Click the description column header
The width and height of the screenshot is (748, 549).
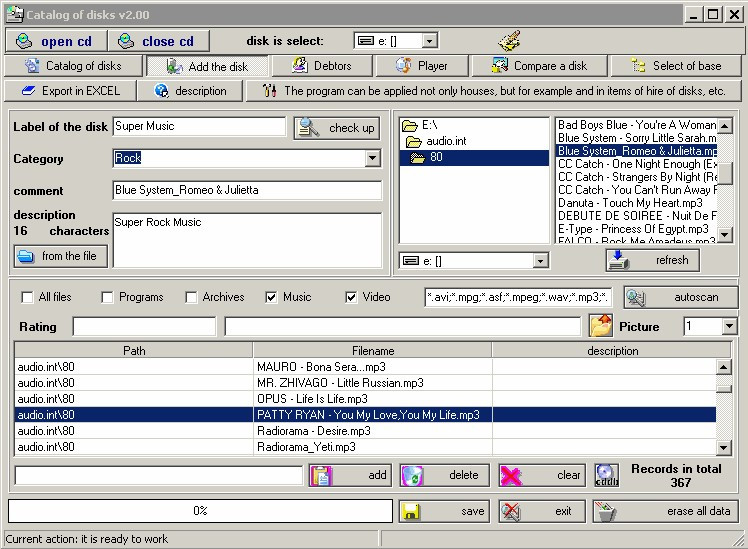[x=612, y=351]
